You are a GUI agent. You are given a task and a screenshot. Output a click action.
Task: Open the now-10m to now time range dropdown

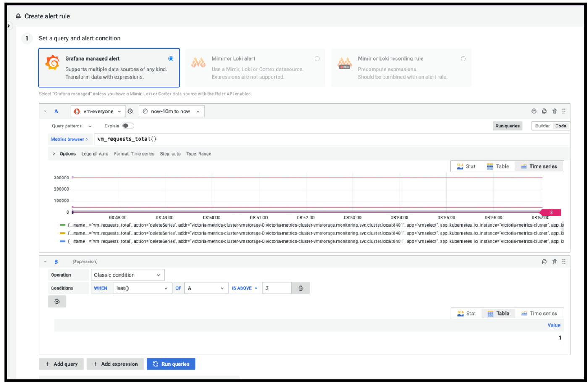tap(171, 111)
